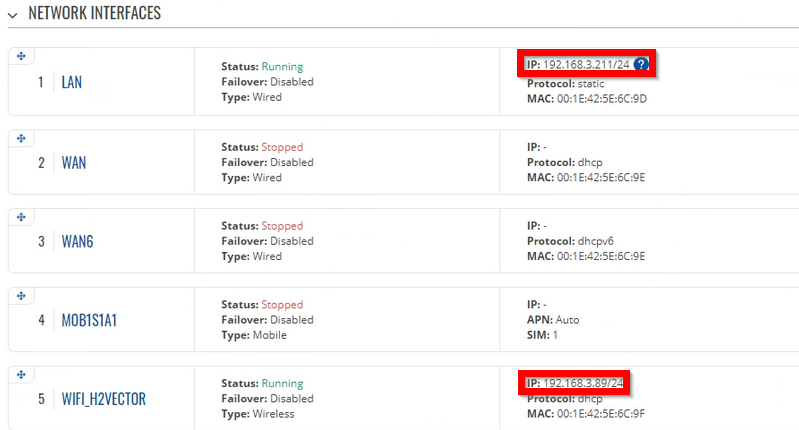
Task: Click the move handle icon for WAN6 row
Action: [21, 217]
